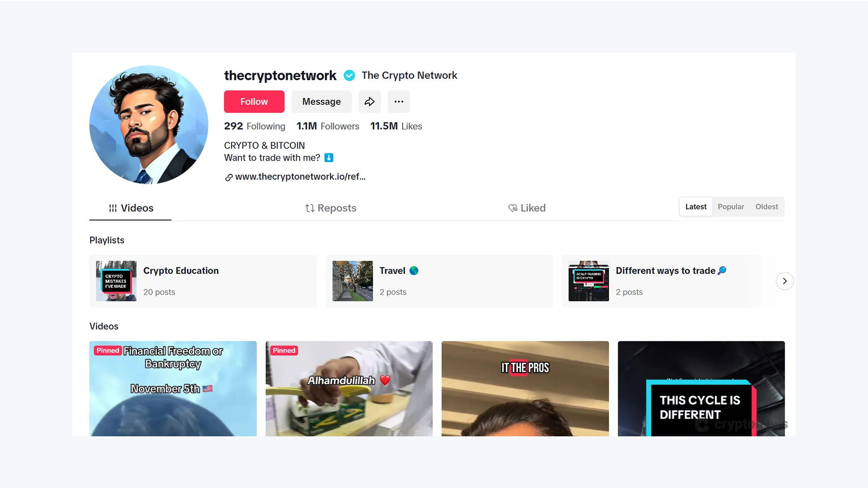Click the link chain icon beside website
Screen dimensions: 868x488
point(229,177)
